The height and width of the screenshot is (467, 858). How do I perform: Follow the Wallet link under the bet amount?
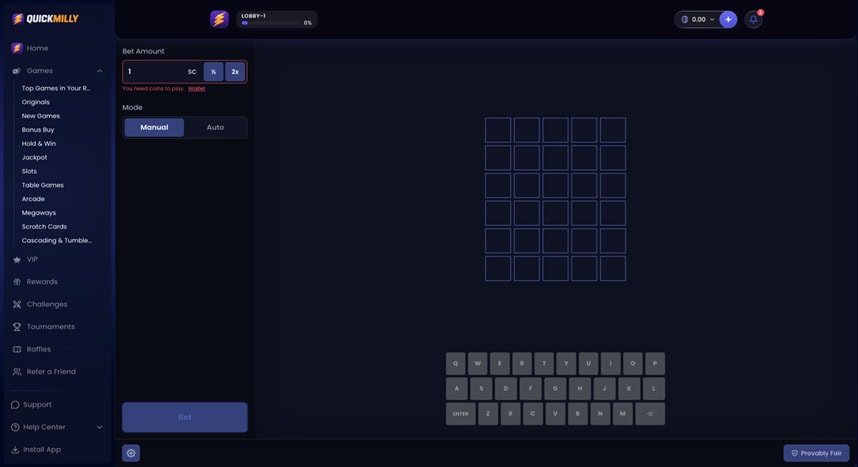pyautogui.click(x=196, y=89)
